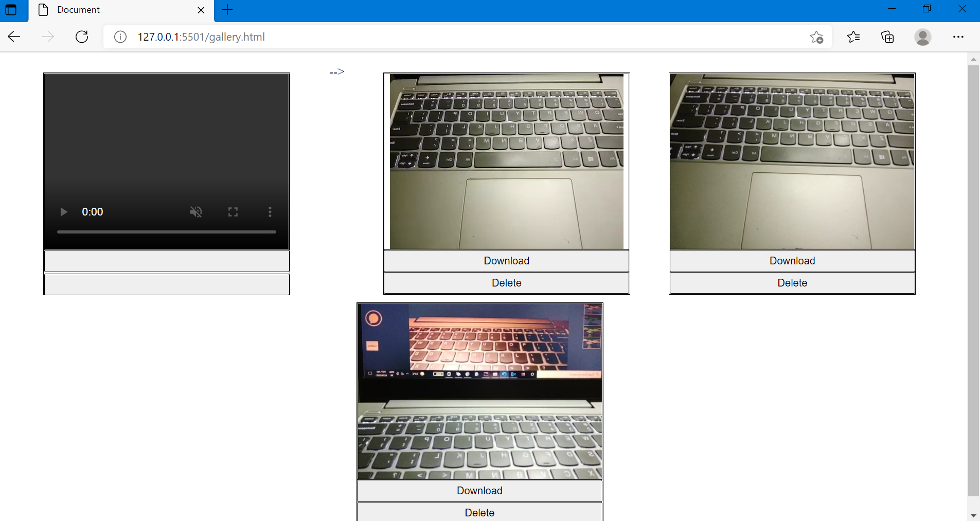The image size is (980, 521).
Task: Seek along the video progress bar
Action: click(x=167, y=232)
